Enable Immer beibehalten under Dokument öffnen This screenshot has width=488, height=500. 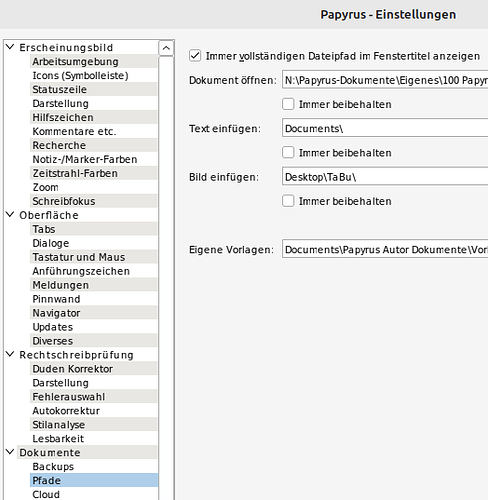point(288,104)
